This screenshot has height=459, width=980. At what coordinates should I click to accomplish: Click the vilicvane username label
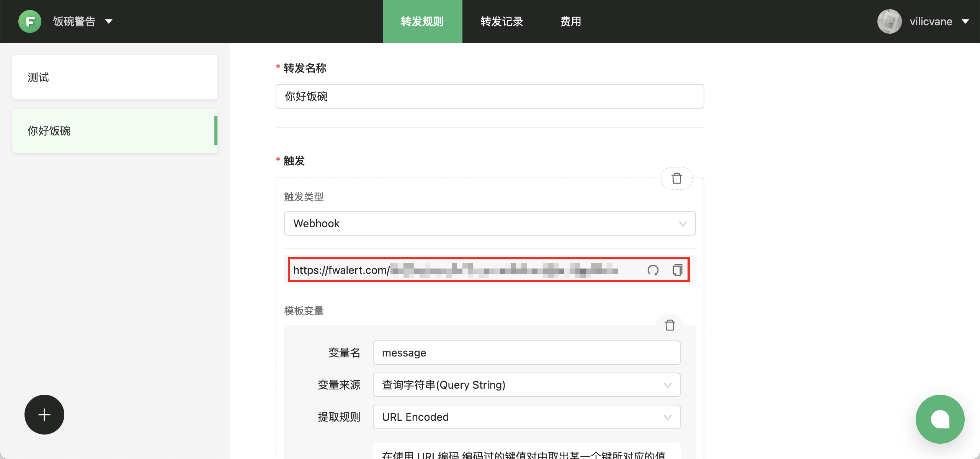(931, 21)
